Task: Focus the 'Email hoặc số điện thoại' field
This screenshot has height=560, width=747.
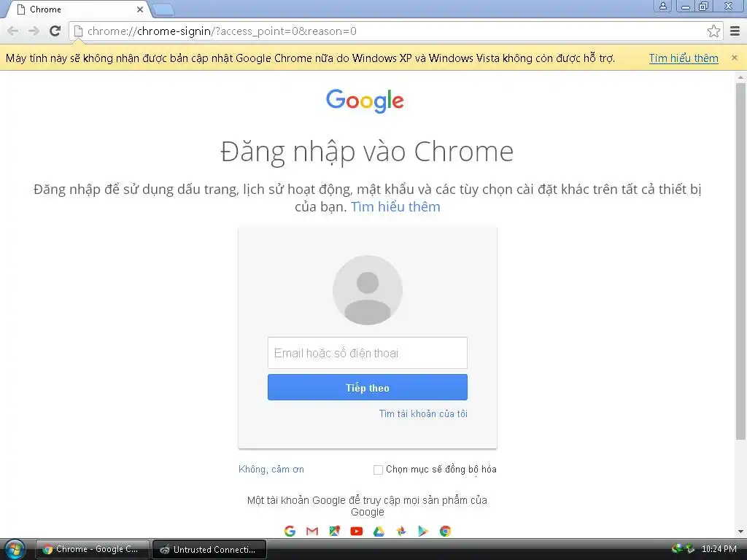Action: pos(368,353)
